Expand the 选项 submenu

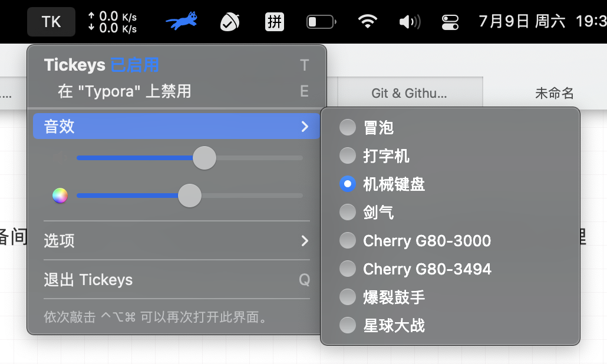click(177, 240)
